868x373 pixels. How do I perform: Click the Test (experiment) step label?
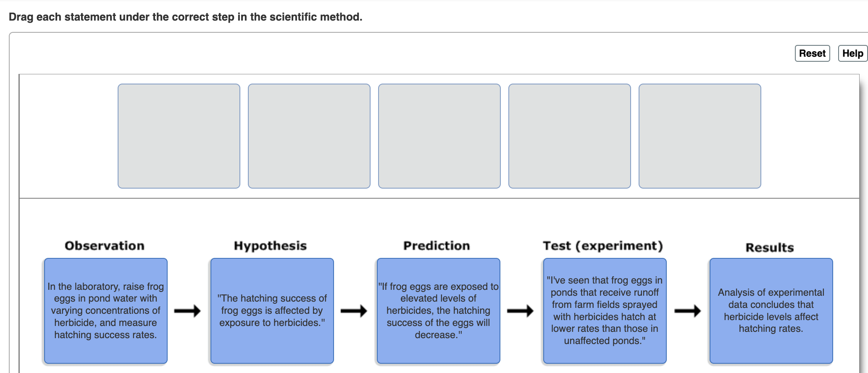[604, 245]
